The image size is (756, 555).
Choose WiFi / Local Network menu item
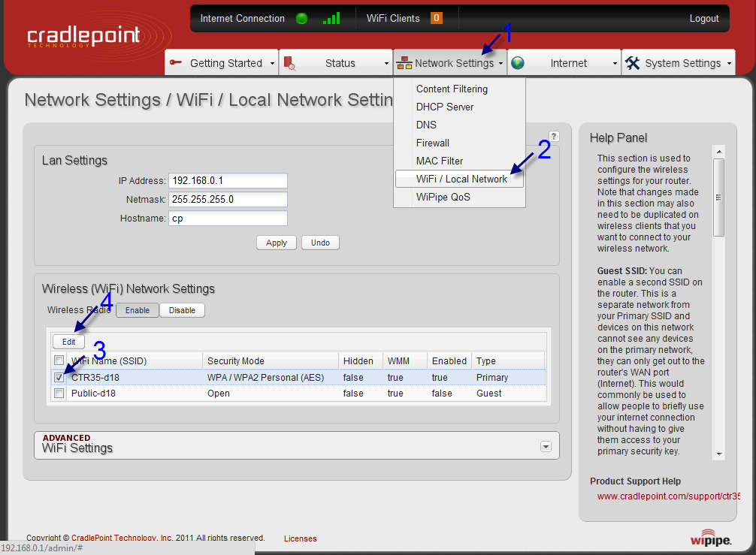click(x=459, y=179)
